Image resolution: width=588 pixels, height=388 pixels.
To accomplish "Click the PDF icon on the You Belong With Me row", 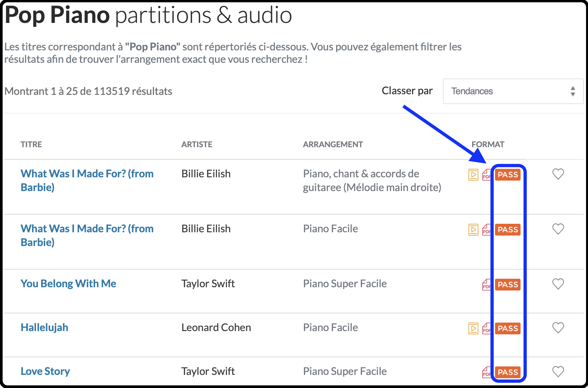I will pos(486,284).
